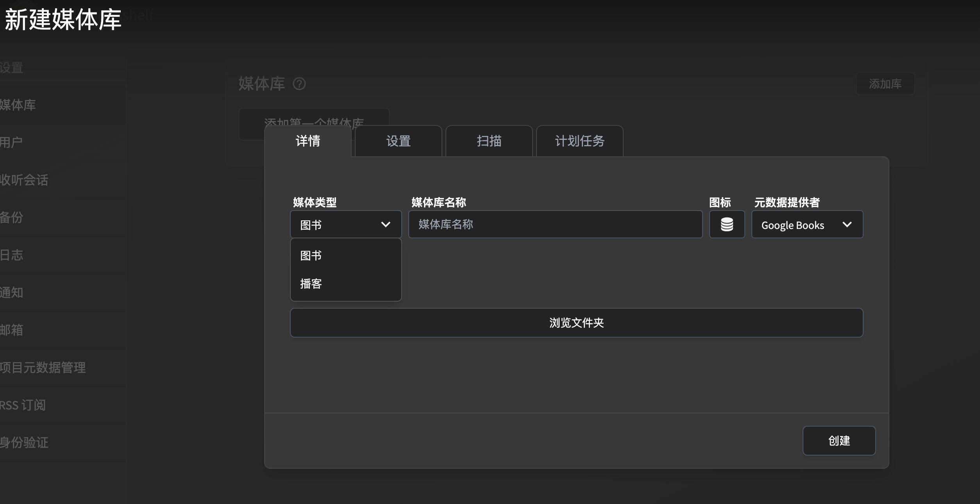Open the library icon picker
Image resolution: width=980 pixels, height=504 pixels.
pos(726,224)
